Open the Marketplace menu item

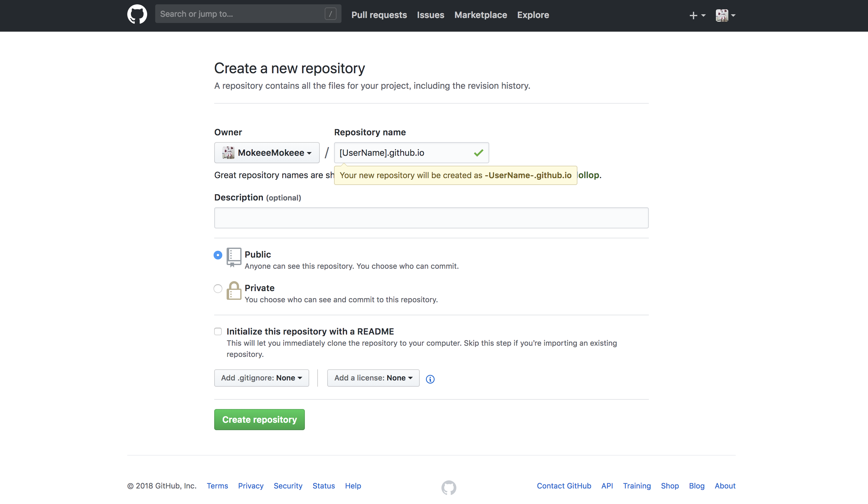click(x=481, y=15)
